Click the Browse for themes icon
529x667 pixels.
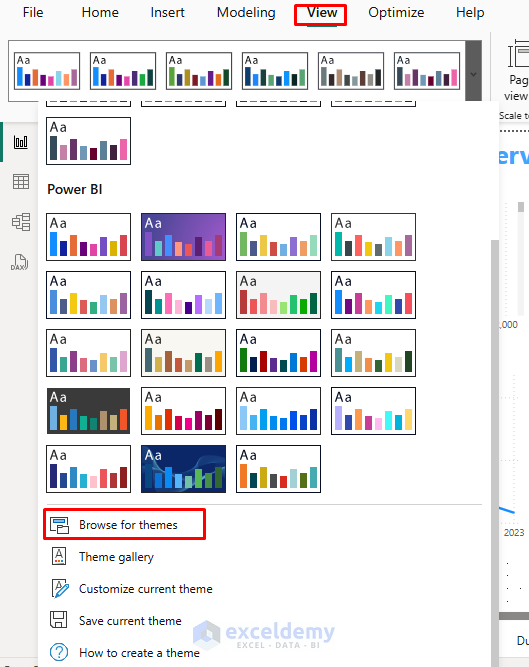click(59, 525)
